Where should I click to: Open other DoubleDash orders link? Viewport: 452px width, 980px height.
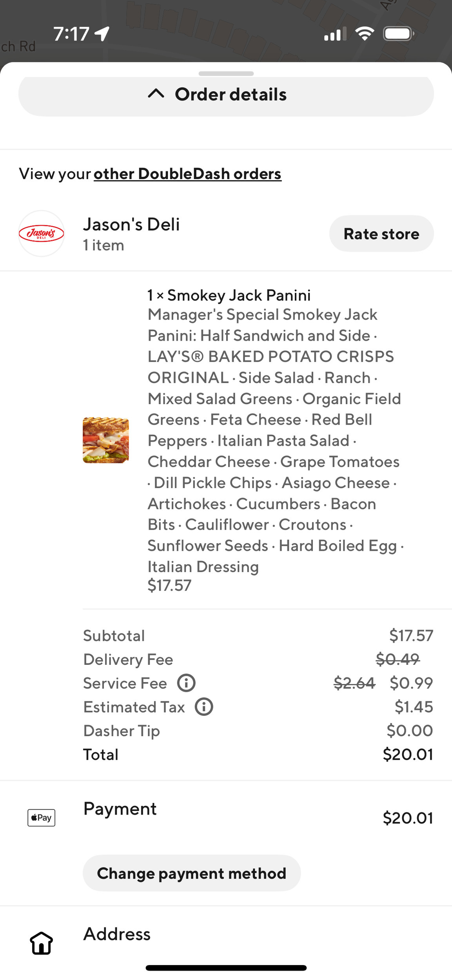187,174
